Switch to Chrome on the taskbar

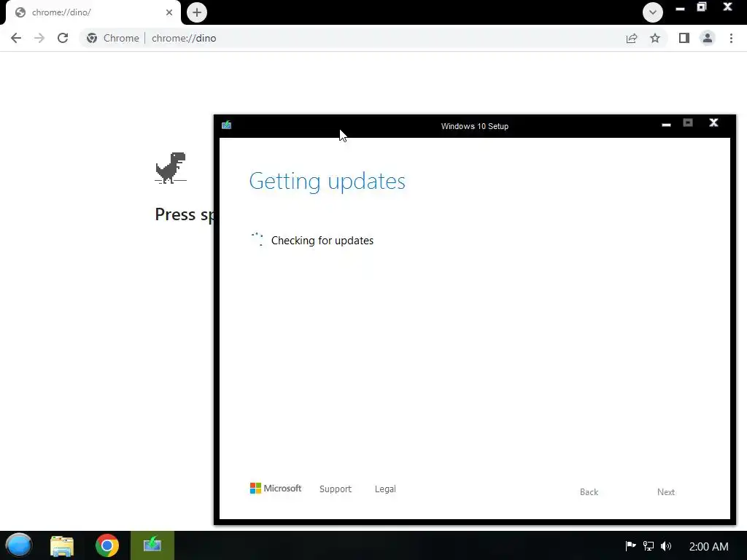coord(107,545)
